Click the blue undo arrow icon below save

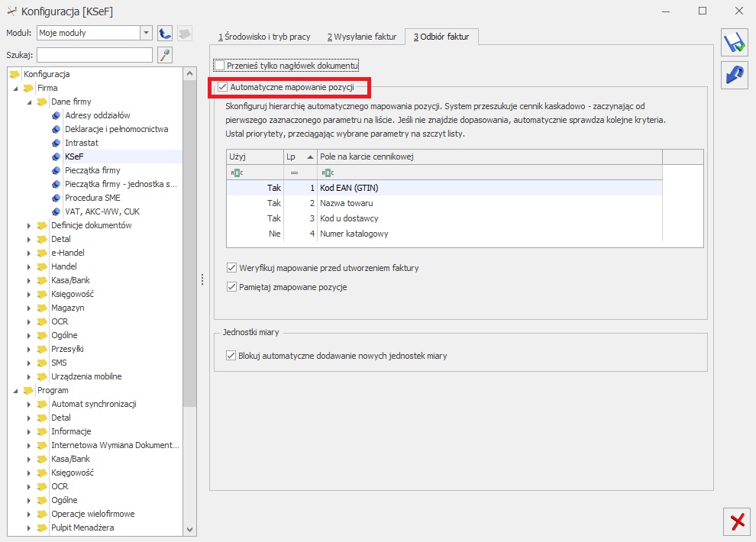(735, 75)
